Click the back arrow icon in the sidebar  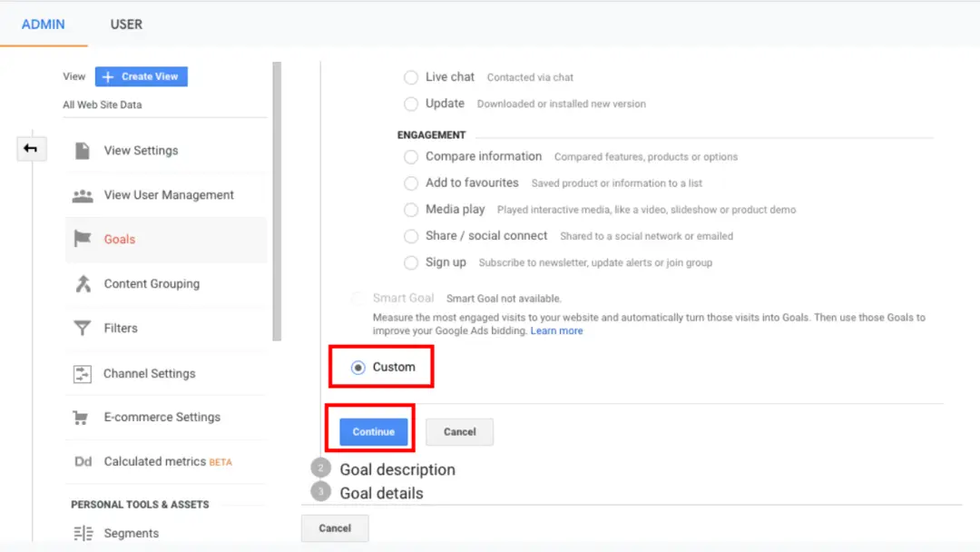(x=31, y=149)
